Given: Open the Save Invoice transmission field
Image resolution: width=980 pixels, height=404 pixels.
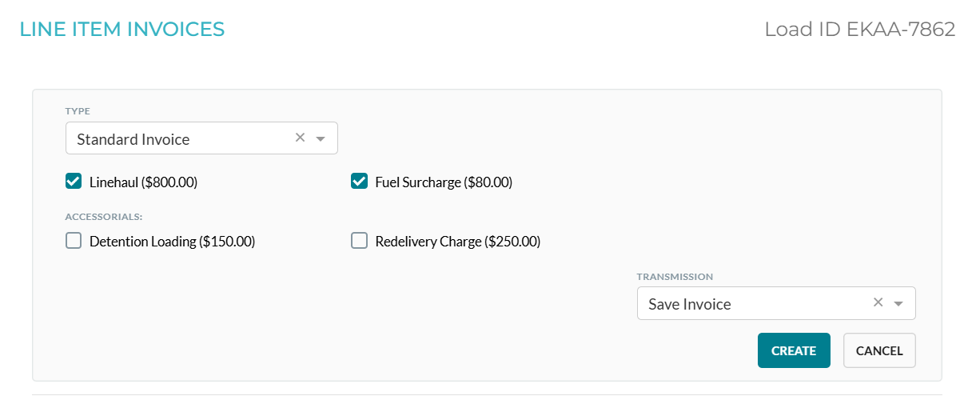Looking at the screenshot, I should point(776,303).
